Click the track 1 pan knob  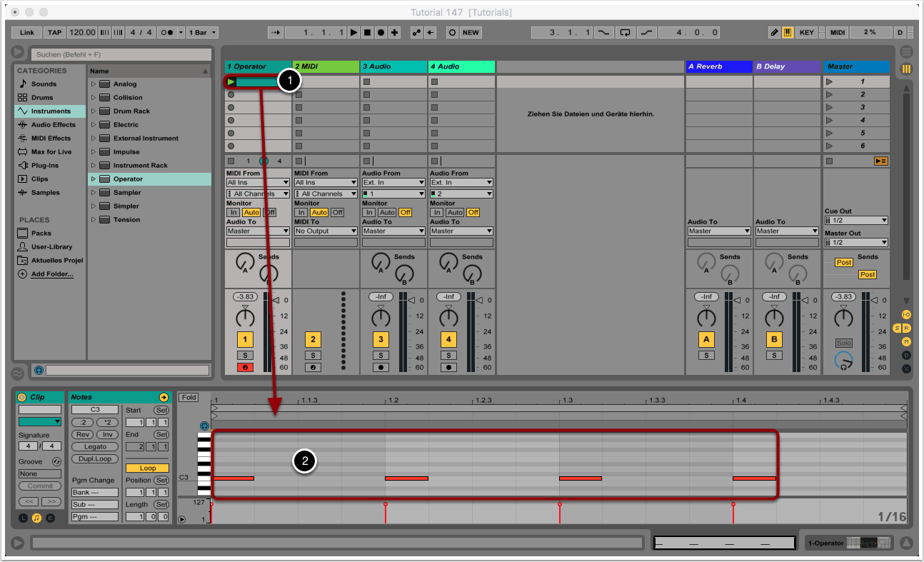(x=245, y=316)
